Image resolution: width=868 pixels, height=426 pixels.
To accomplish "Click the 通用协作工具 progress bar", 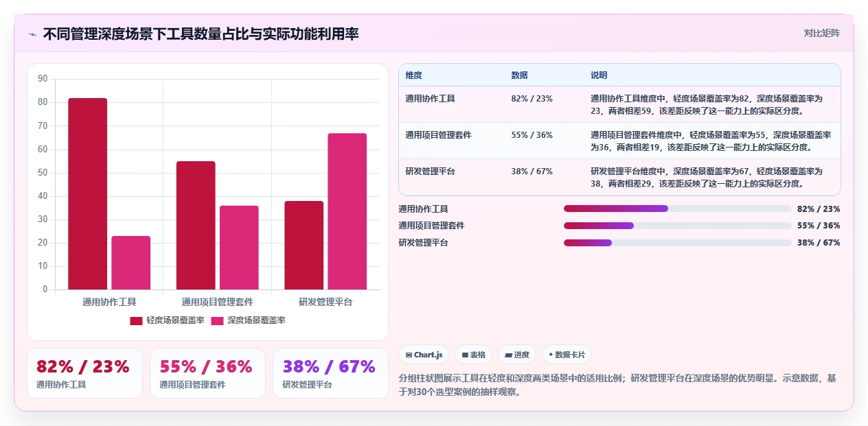I will click(678, 209).
